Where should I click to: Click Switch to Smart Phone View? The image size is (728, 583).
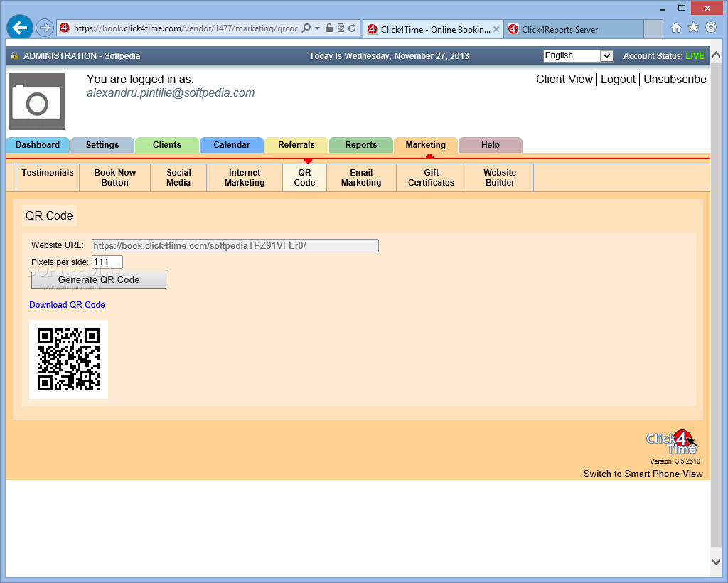[x=643, y=474]
